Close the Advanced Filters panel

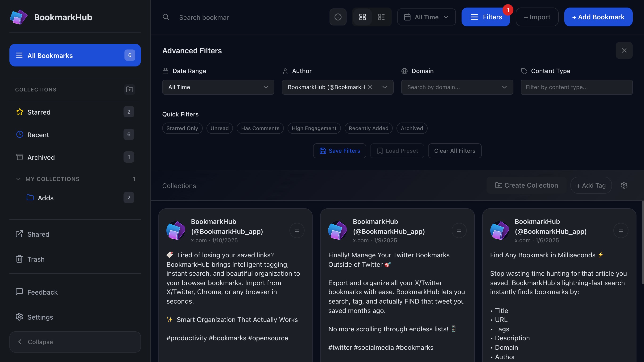coord(624,50)
